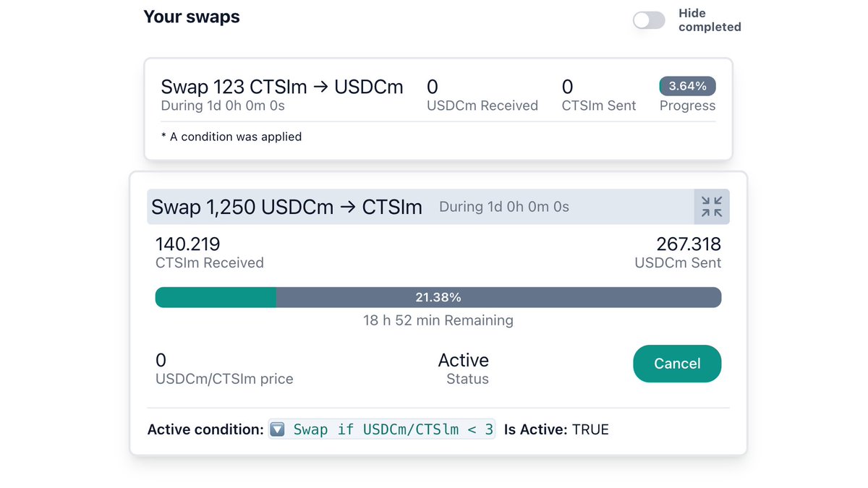Click the Active status text

tap(464, 360)
